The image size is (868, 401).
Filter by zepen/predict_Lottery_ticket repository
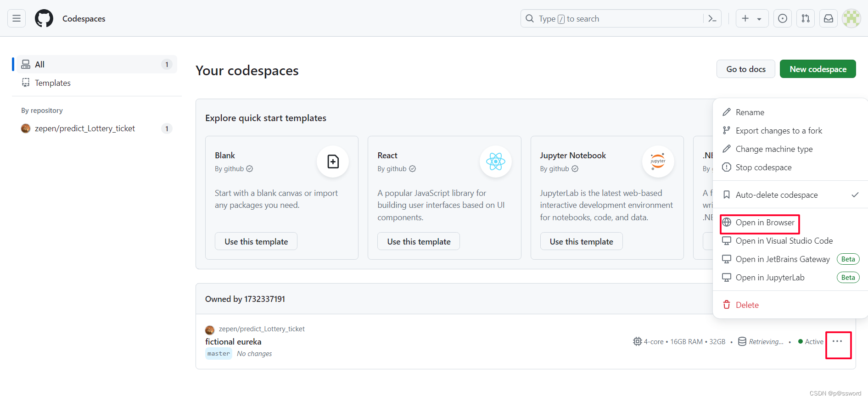(x=97, y=128)
